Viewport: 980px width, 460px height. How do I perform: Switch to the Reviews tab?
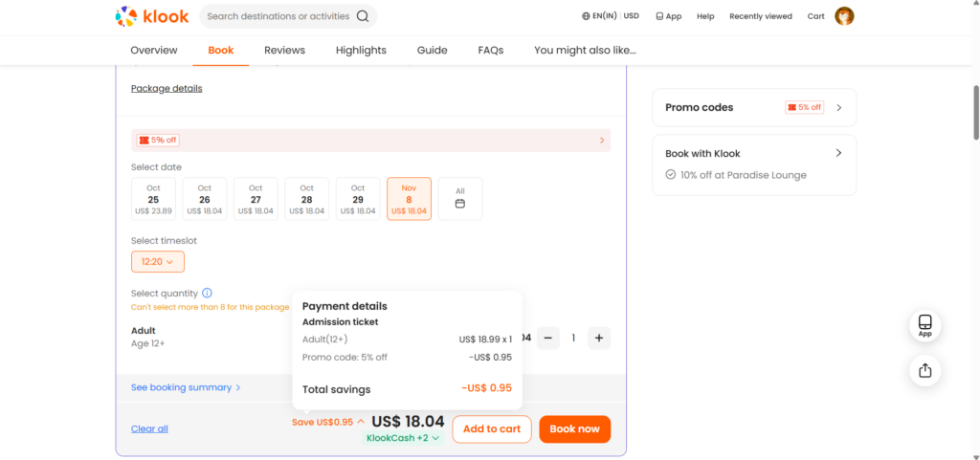point(284,50)
